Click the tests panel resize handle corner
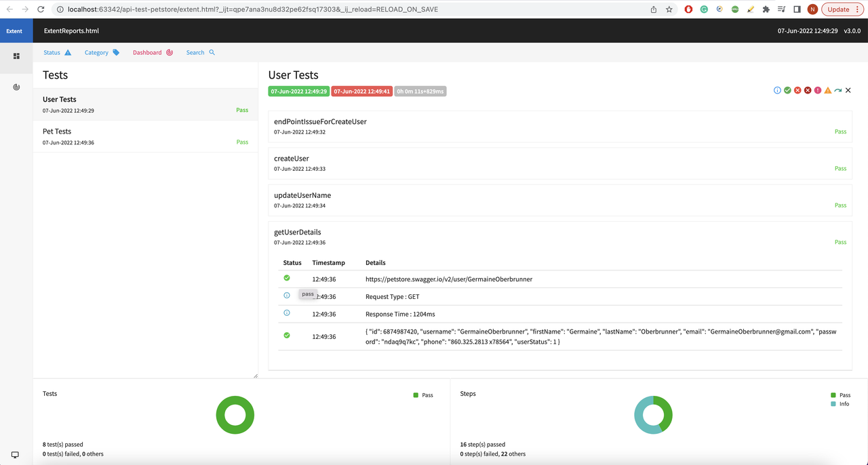Image resolution: width=868 pixels, height=465 pixels. pos(256,376)
